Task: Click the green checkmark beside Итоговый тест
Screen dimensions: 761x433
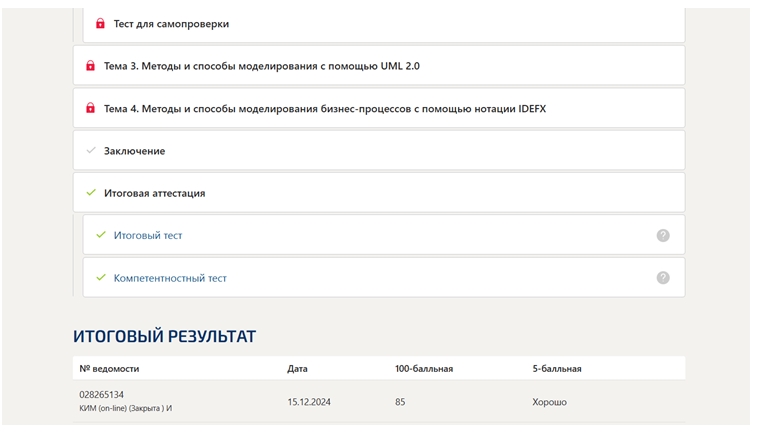Action: pyautogui.click(x=100, y=235)
